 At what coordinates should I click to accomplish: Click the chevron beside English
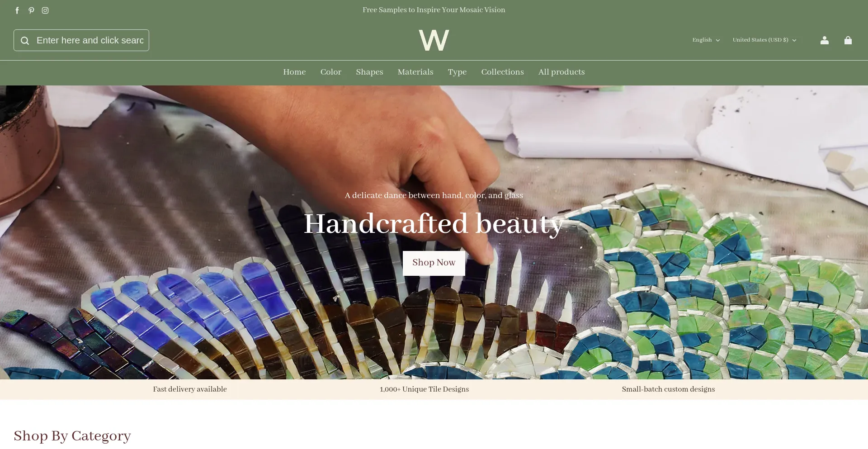tap(717, 40)
